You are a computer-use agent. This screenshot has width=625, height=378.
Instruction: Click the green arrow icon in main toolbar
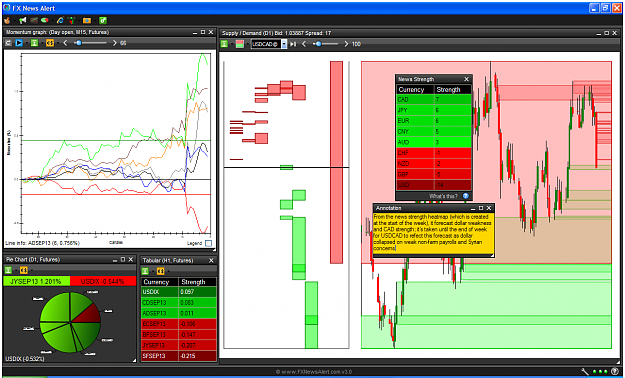click(103, 20)
